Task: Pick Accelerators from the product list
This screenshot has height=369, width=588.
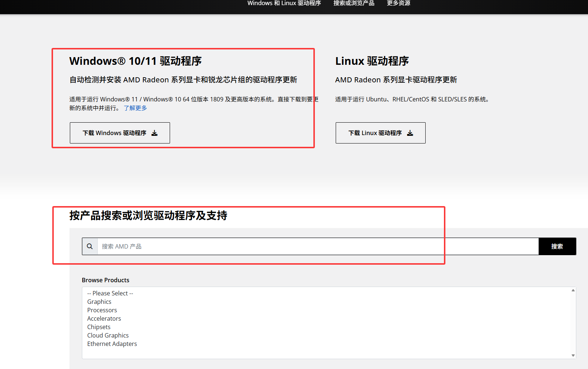Action: (104, 318)
